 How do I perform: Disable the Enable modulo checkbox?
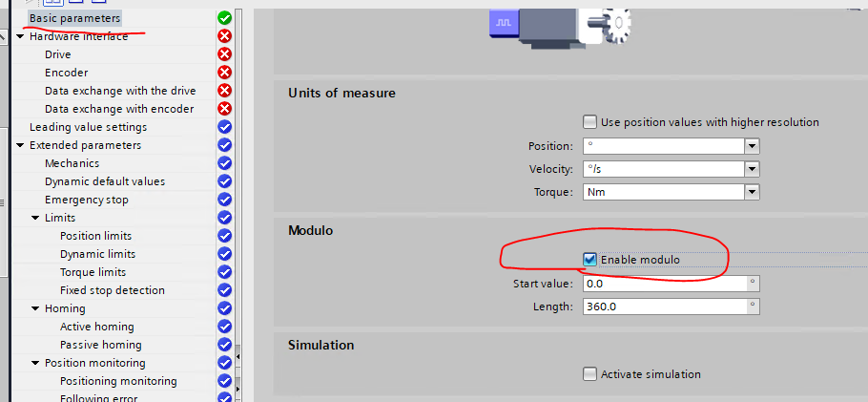tap(589, 260)
